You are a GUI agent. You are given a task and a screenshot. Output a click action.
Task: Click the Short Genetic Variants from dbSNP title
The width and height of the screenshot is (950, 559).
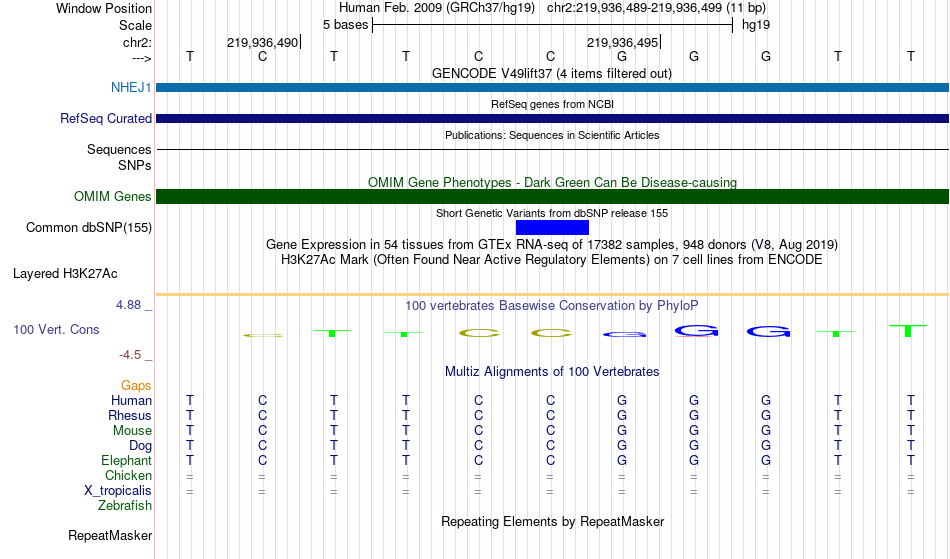pyautogui.click(x=552, y=213)
